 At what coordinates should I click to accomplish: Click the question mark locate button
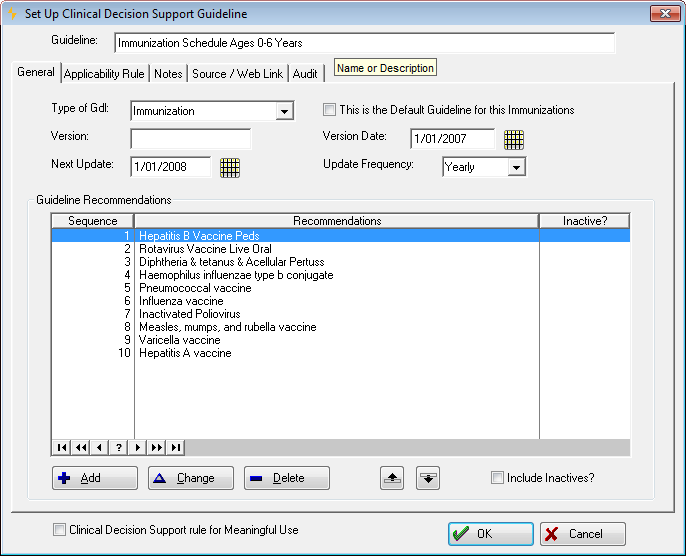click(x=119, y=447)
